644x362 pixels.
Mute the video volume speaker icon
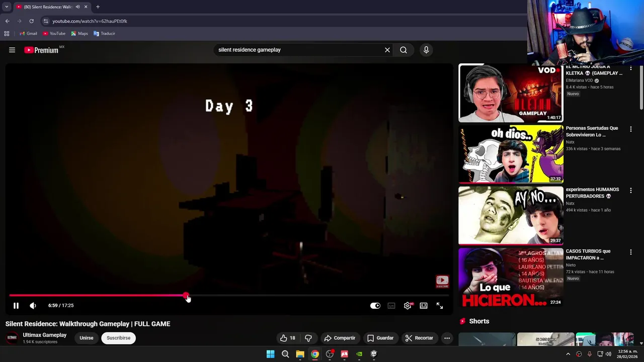point(33,306)
